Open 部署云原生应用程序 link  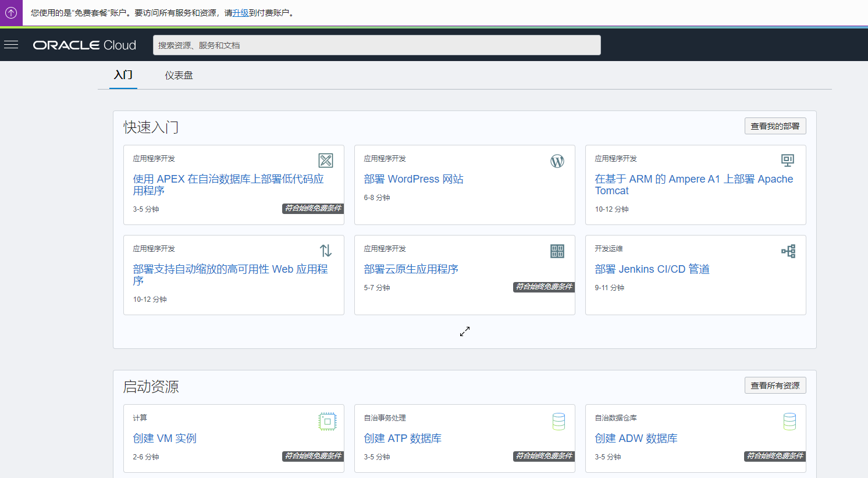(x=411, y=269)
